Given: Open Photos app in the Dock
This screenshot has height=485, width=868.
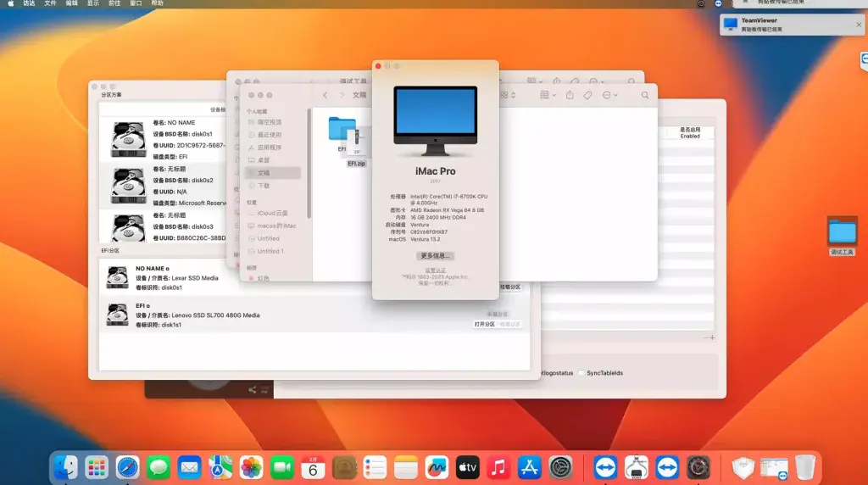Looking at the screenshot, I should (251, 468).
